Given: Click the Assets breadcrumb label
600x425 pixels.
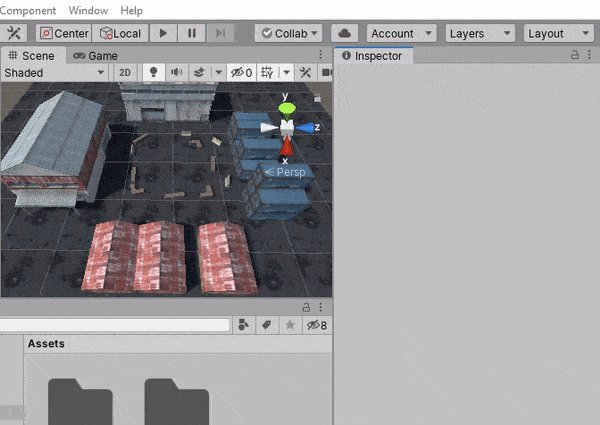Looking at the screenshot, I should click(x=46, y=344).
